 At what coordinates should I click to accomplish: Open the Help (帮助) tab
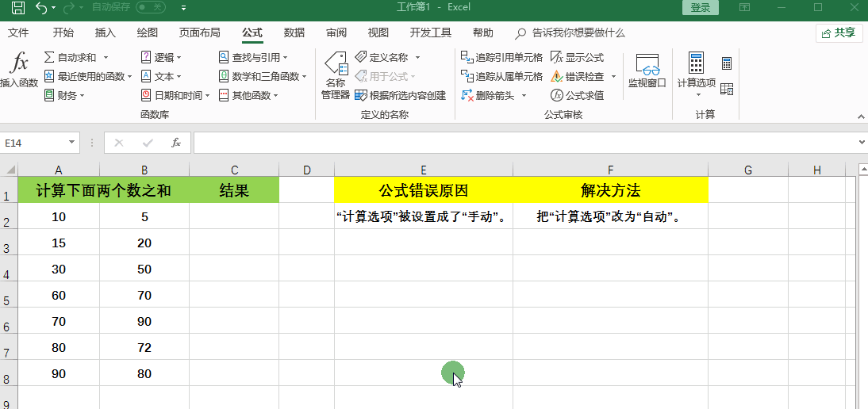[482, 32]
